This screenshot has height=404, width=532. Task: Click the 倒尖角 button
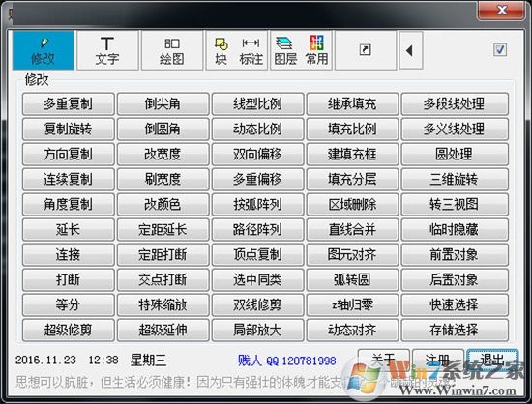point(163,103)
